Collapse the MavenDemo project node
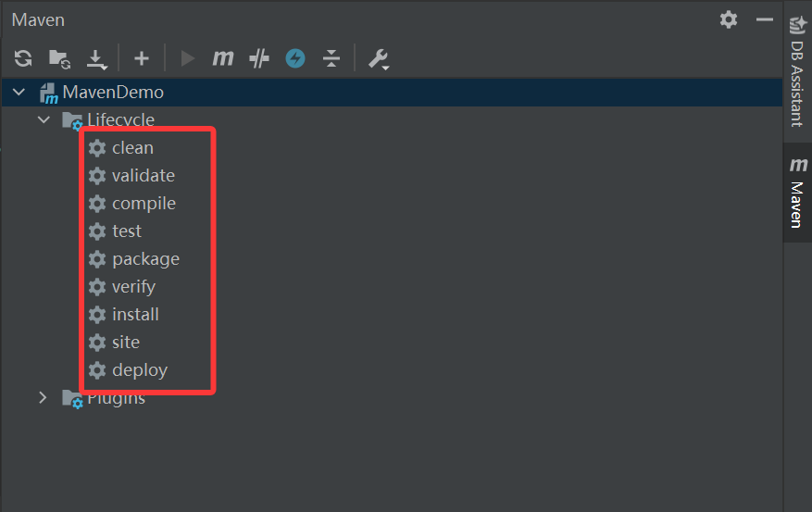The width and height of the screenshot is (812, 512). pyautogui.click(x=19, y=93)
